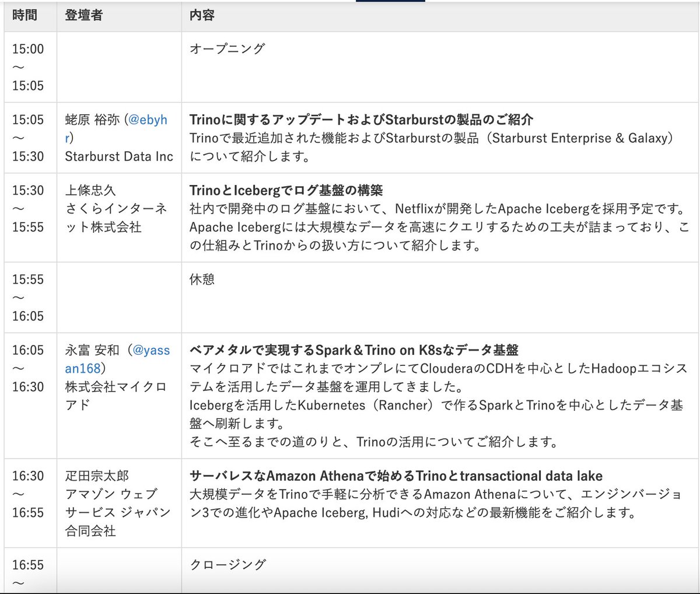
Task: Select the 16:55 closing time cell
Action: pos(30,571)
